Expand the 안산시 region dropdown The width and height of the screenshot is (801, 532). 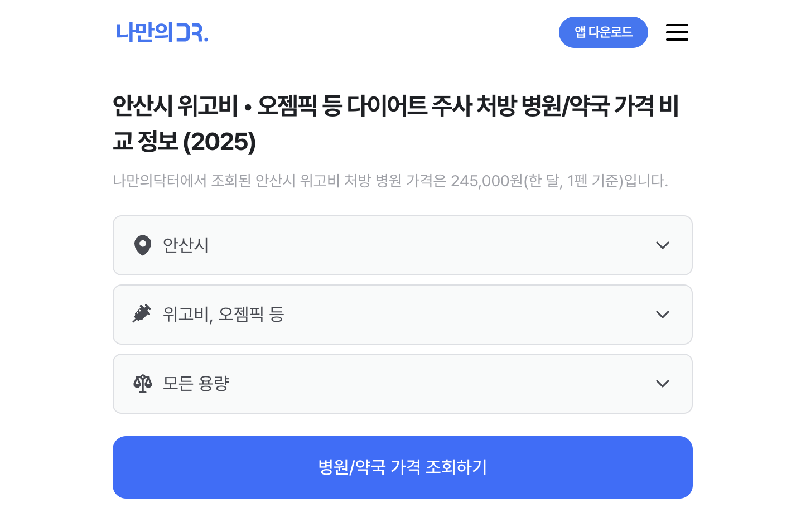coord(403,245)
